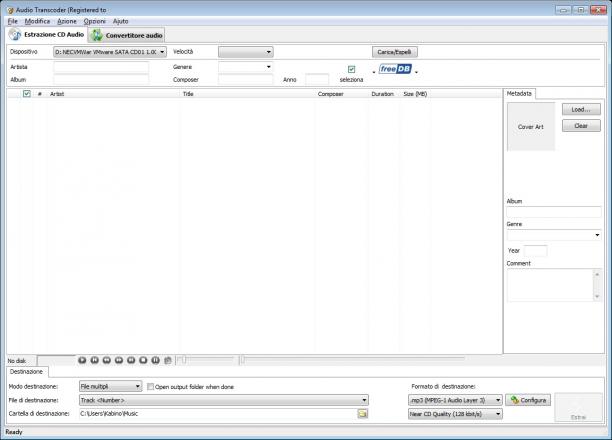
Task: Open the Modifica menu
Action: [37, 21]
